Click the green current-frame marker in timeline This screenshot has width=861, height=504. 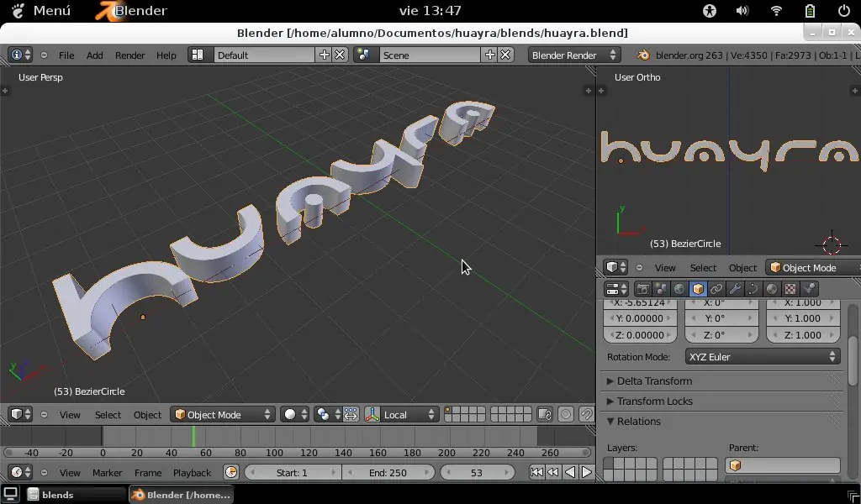coord(193,436)
